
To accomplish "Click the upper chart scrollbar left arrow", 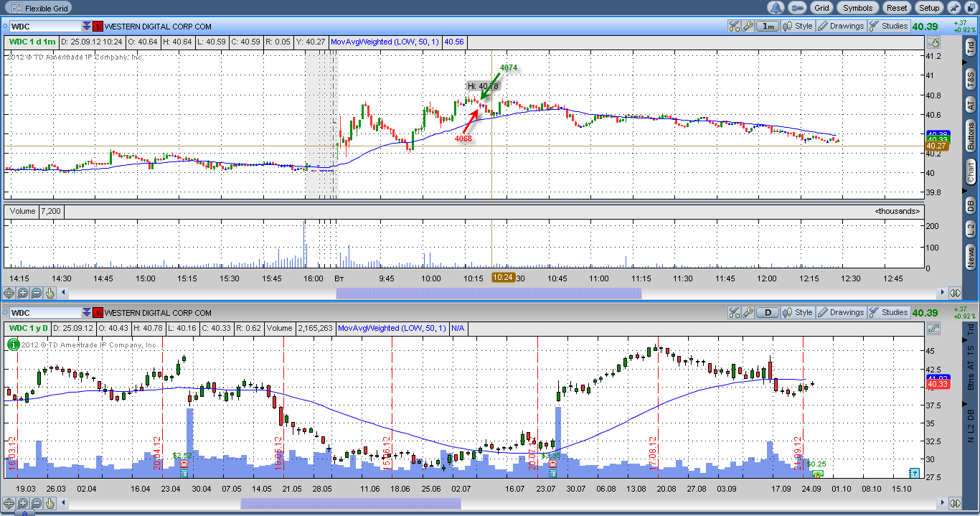I will click(x=64, y=293).
